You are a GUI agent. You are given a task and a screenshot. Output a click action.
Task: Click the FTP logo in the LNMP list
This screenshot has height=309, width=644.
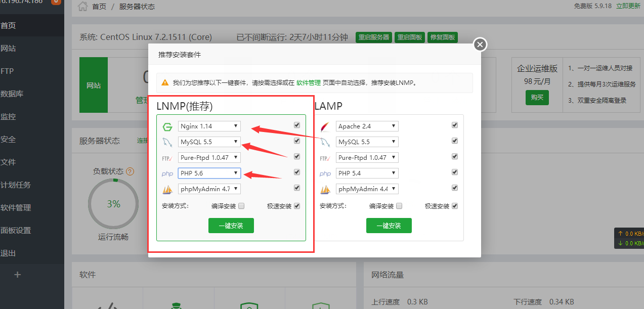click(167, 158)
